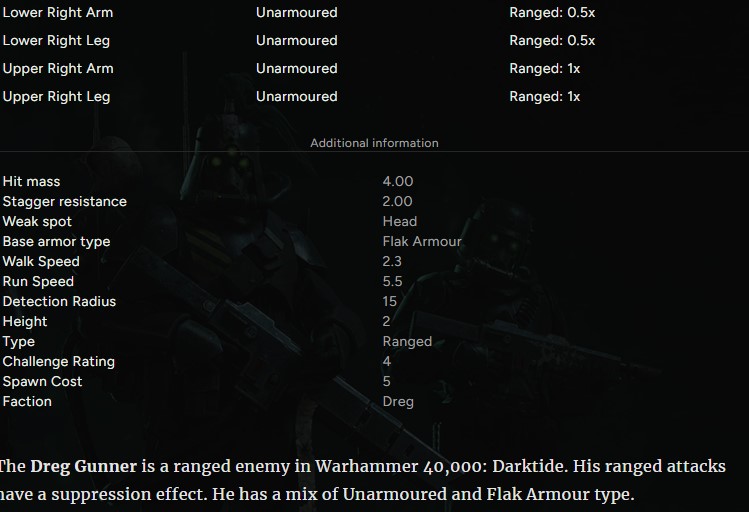Click the Run Speed value 5.5

click(392, 282)
